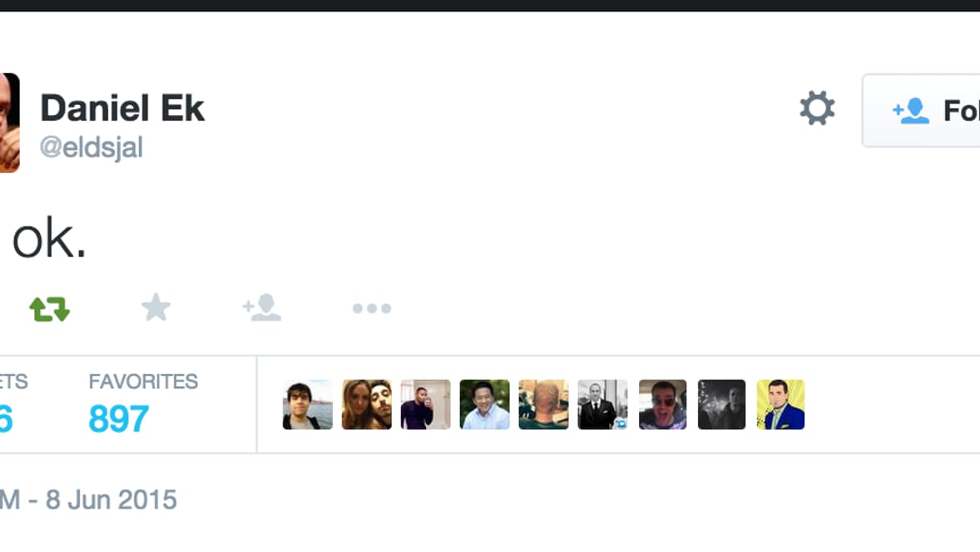
Task: Click the 8 Jun 2015 timestamp
Action: pyautogui.click(x=111, y=500)
